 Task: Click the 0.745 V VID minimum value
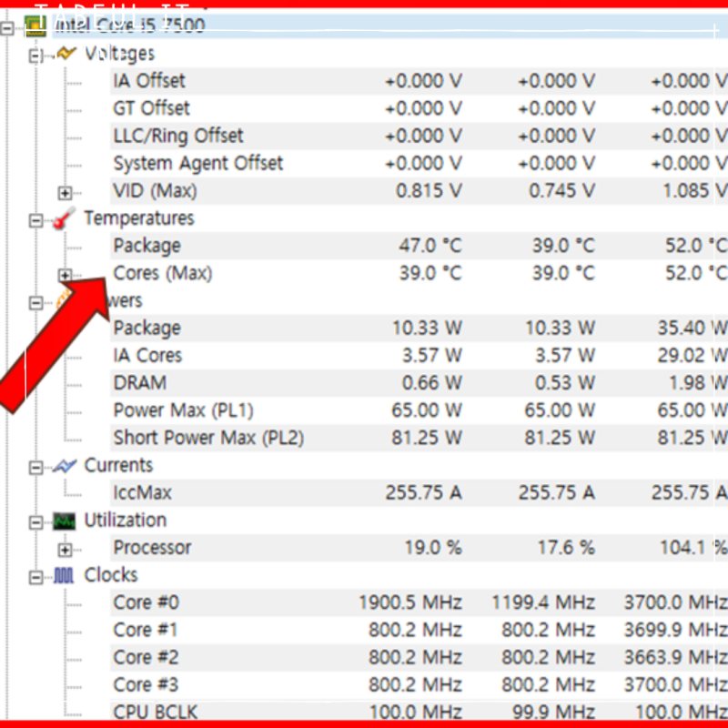[x=561, y=191]
